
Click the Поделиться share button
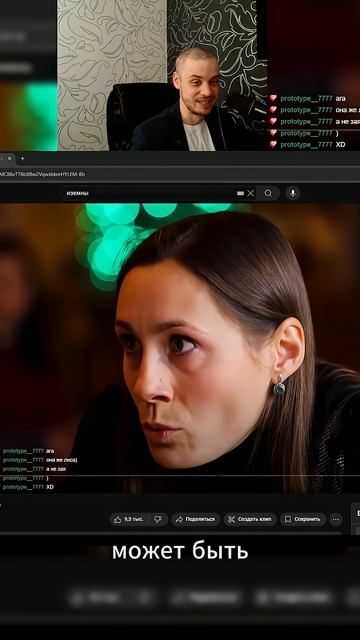click(x=196, y=519)
